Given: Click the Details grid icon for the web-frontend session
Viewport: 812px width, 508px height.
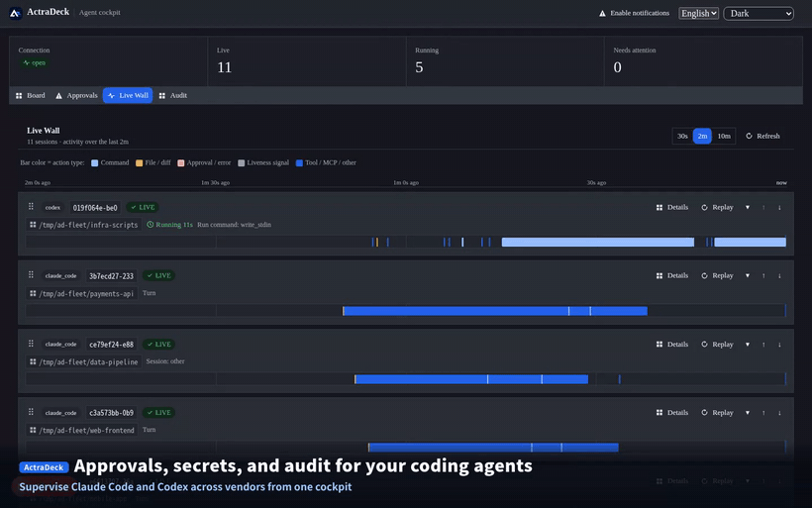Looking at the screenshot, I should click(x=660, y=413).
